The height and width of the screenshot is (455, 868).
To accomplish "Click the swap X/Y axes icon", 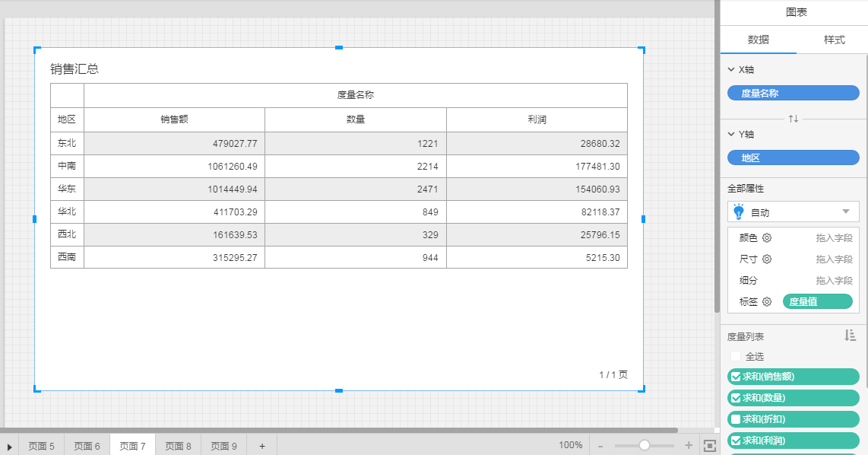I will [x=794, y=119].
